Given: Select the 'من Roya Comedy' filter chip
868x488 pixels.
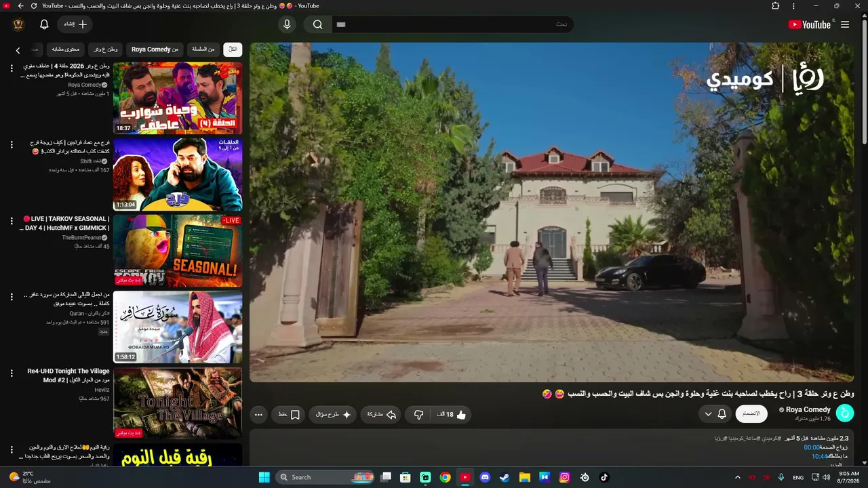Looking at the screenshot, I should coord(155,49).
